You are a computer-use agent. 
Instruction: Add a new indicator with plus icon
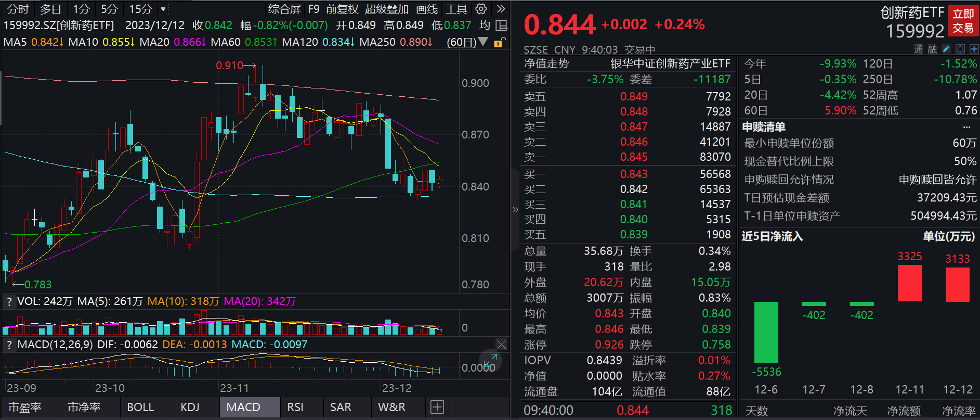point(437,407)
